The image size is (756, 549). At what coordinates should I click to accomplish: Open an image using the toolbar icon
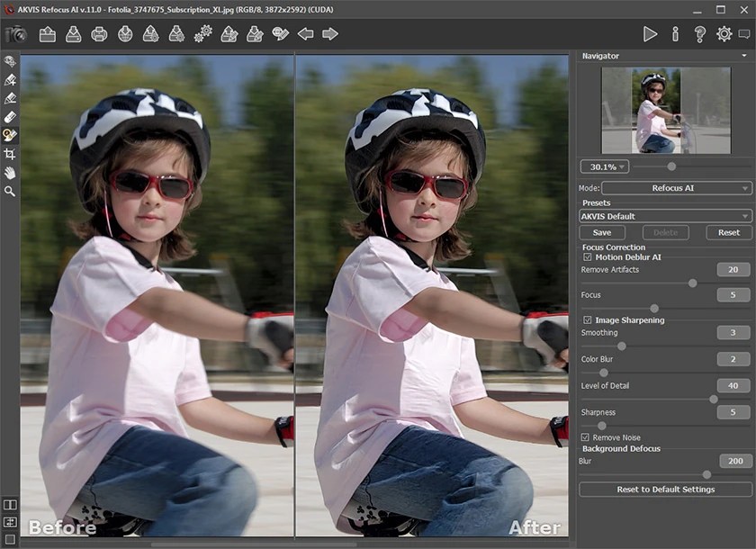(47, 34)
